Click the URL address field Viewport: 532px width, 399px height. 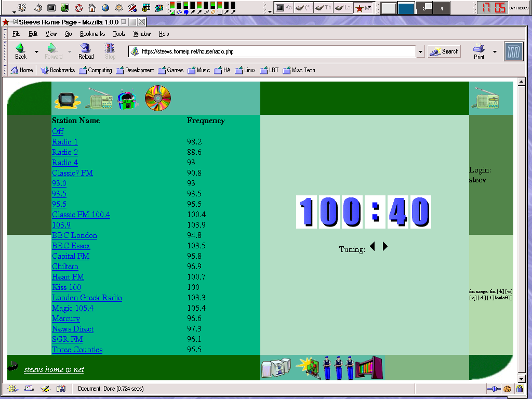coord(275,51)
